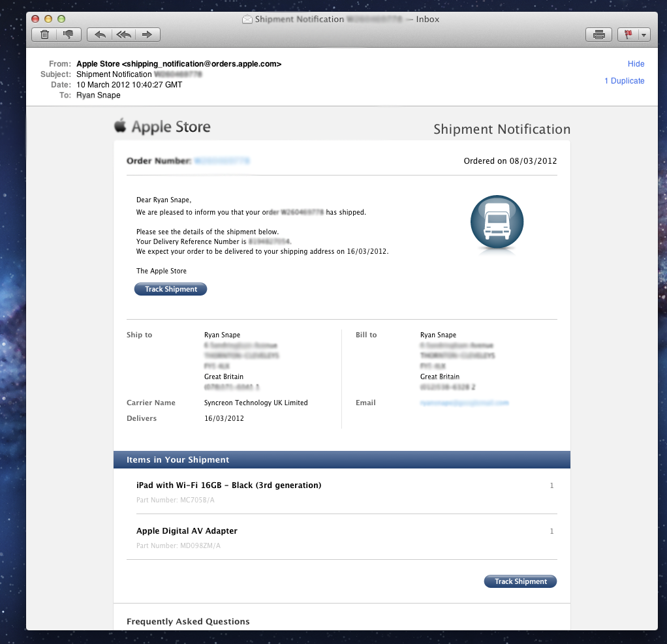The width and height of the screenshot is (667, 644).
Task: Click the envelope icon in title bar
Action: (247, 19)
